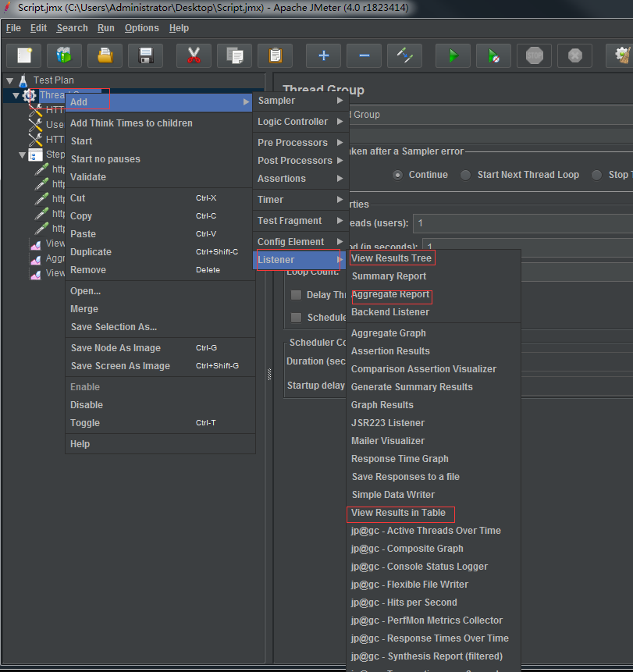Open the Run menu

pos(106,28)
